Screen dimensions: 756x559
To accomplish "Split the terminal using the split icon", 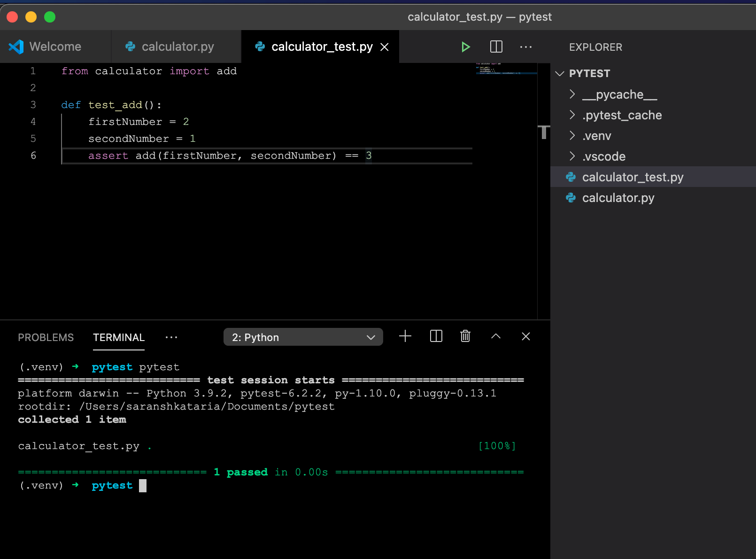I will pos(436,336).
